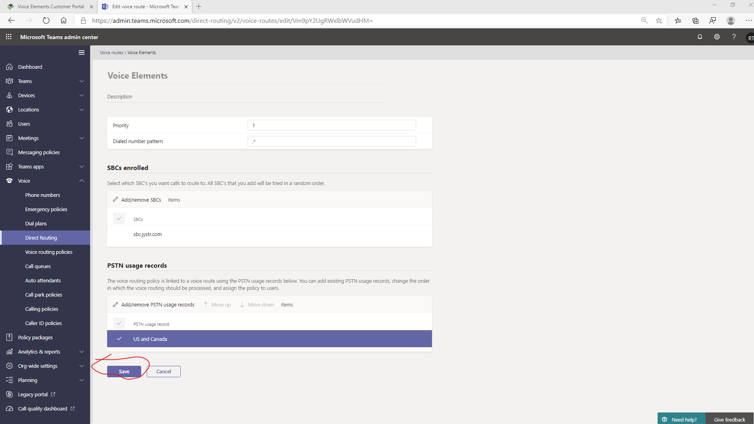Click Move up button
The image size is (754, 424).
(217, 304)
